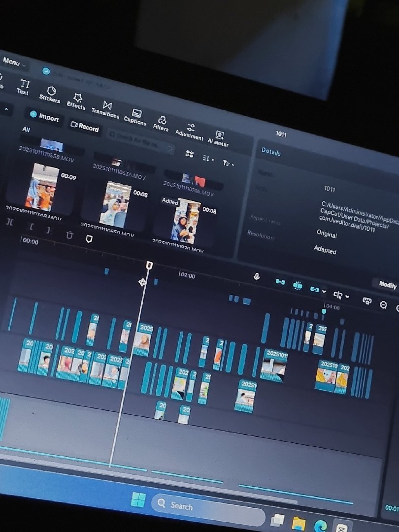Open the Captions panel

pyautogui.click(x=135, y=117)
